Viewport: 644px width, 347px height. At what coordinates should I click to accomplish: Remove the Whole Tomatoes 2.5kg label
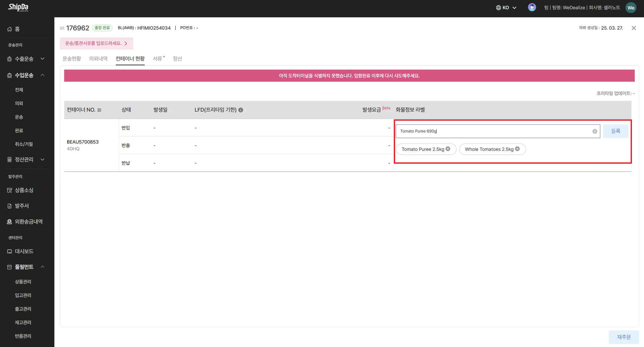pos(517,149)
